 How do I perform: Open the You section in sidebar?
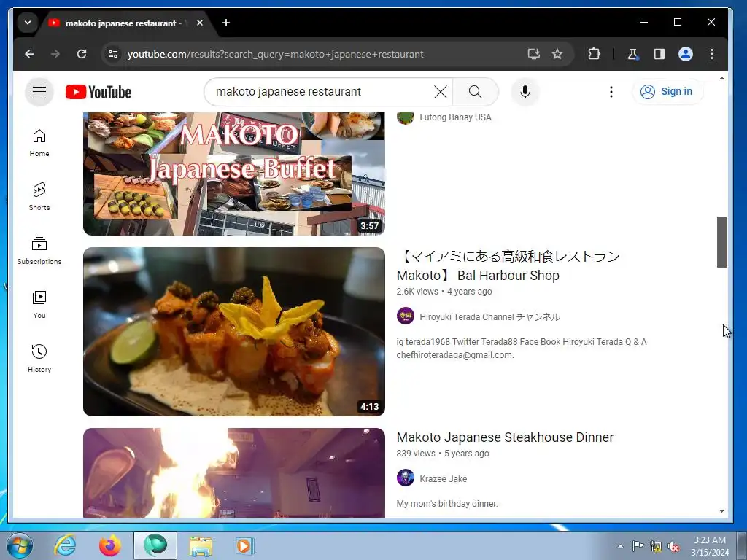pos(39,304)
